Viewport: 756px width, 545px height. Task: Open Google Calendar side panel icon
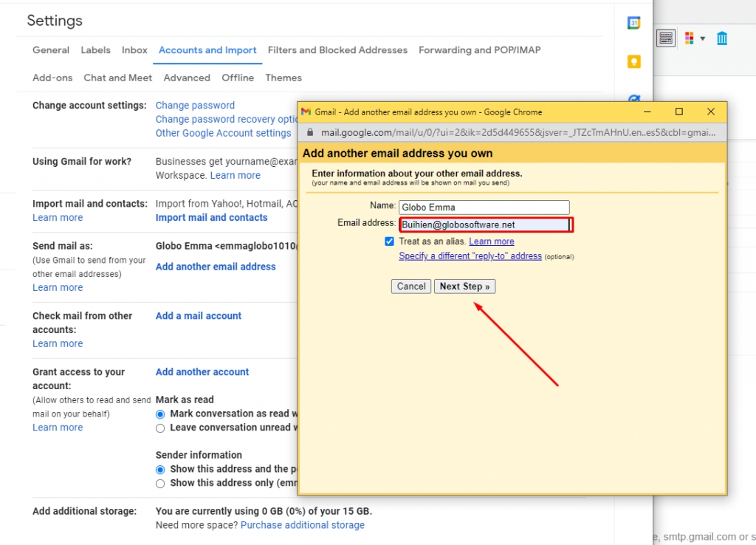pyautogui.click(x=633, y=23)
